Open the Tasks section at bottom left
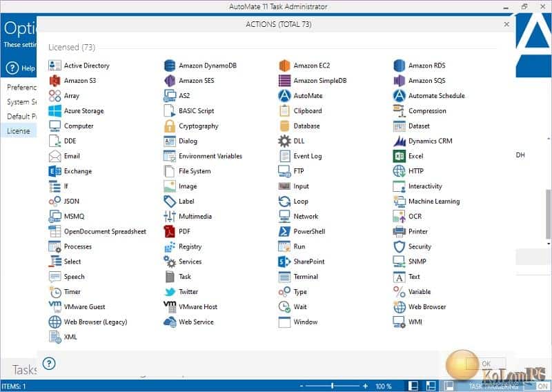The image size is (552, 392). 24,370
